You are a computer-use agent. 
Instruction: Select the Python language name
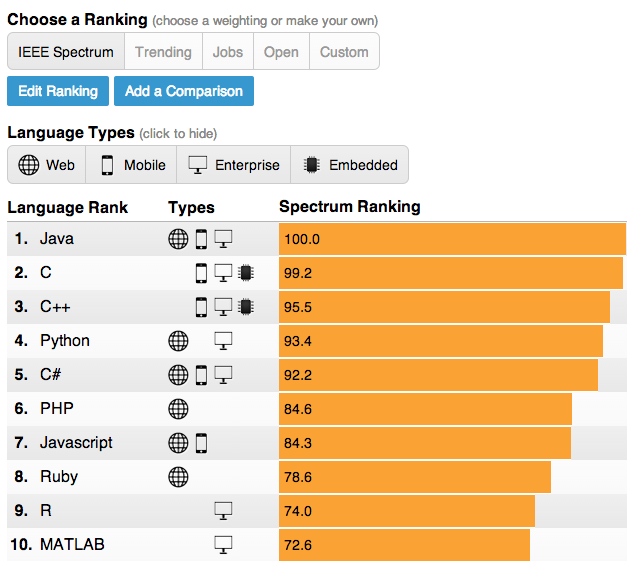click(65, 341)
